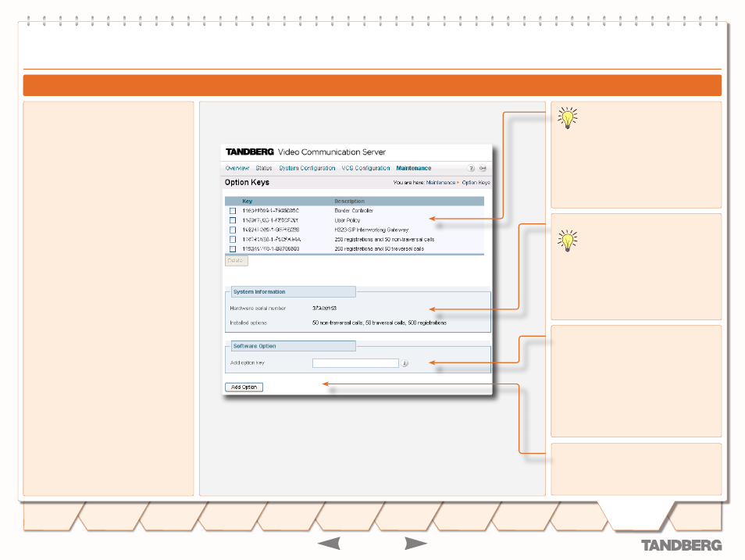Click the Delete button under the keys table

click(x=236, y=261)
